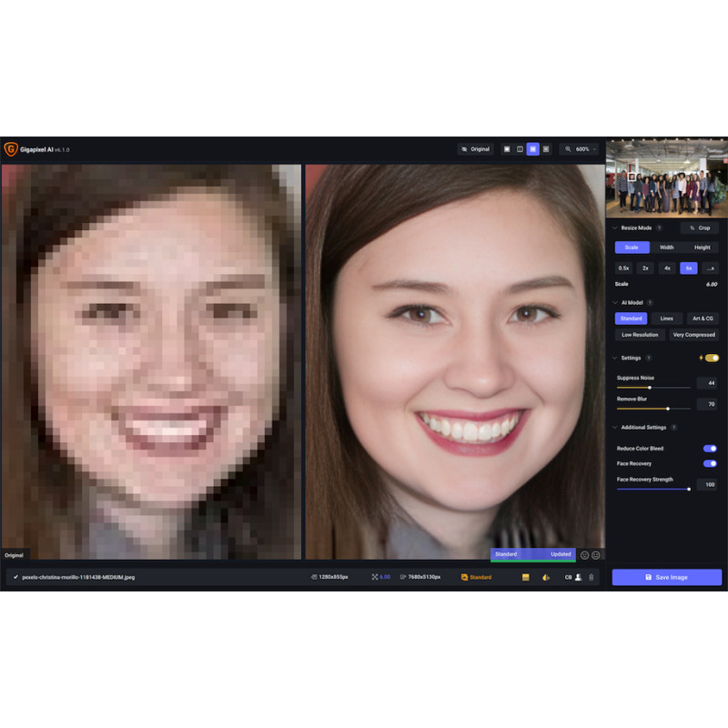Click the help icon beside Resize Mode
728x728 pixels.
point(659,228)
